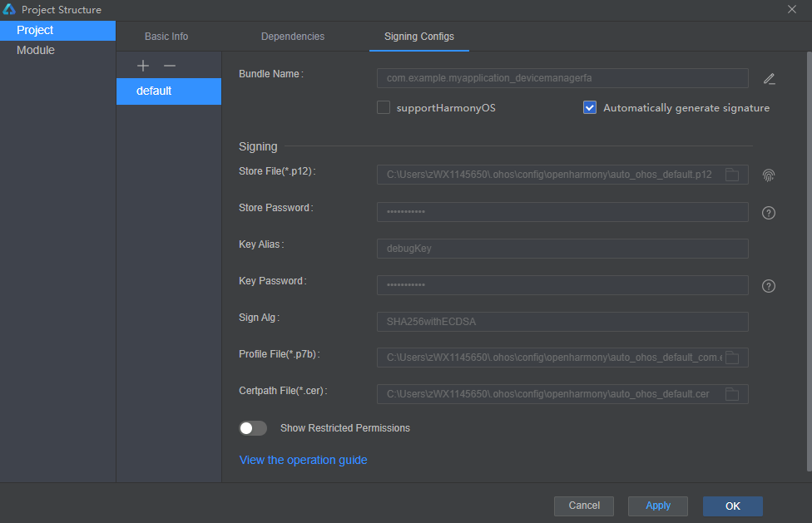
Task: Uncheck Automatically generate signature
Action: 590,108
